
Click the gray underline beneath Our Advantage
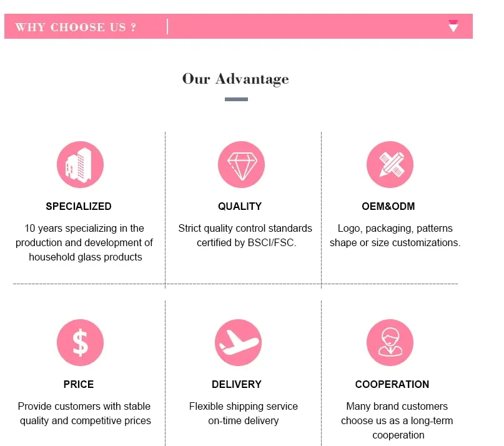236,99
